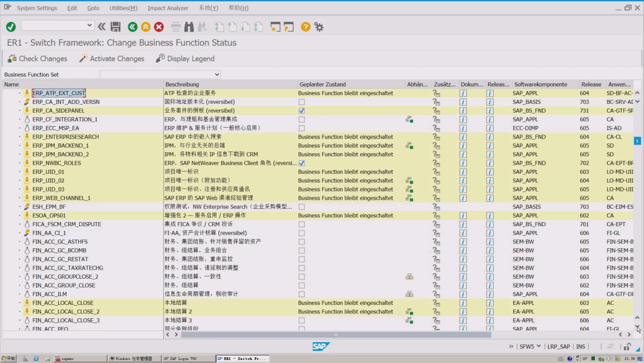Open the transaction command field dropdown
644x363 pixels.
(89, 26)
